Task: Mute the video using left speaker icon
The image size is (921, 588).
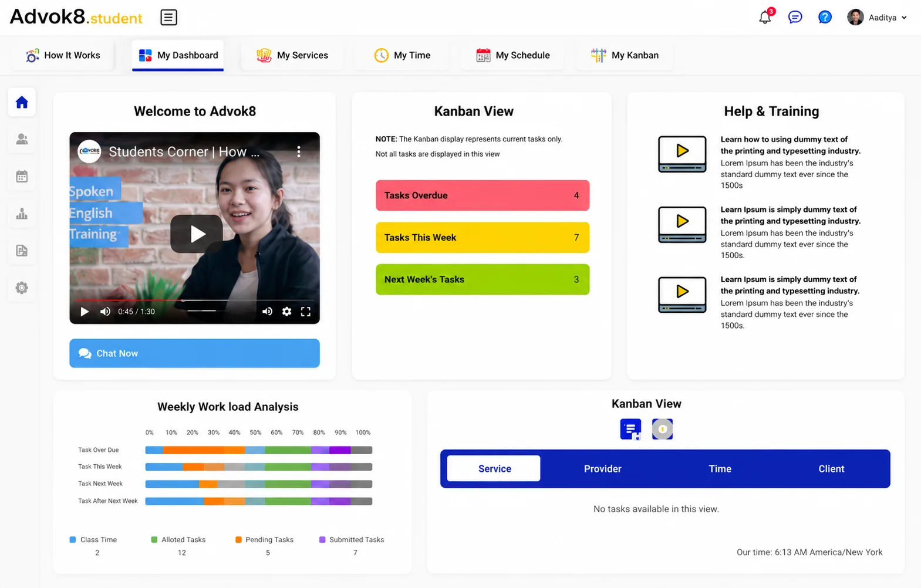Action: 105,312
